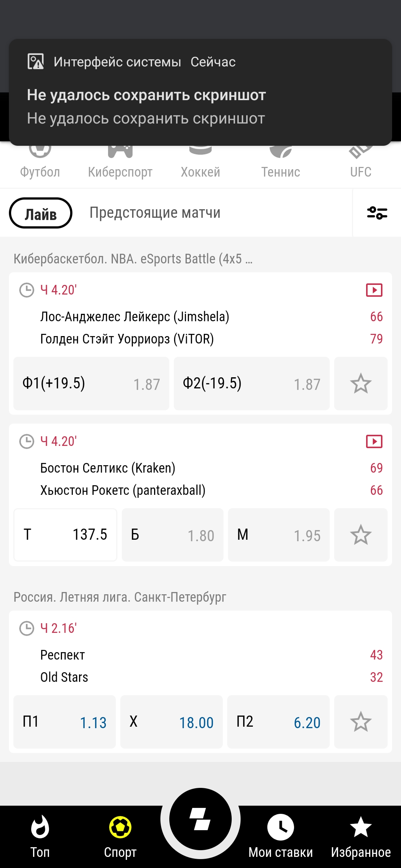Tap the central bet slip button
The image size is (401, 868).
tap(200, 819)
